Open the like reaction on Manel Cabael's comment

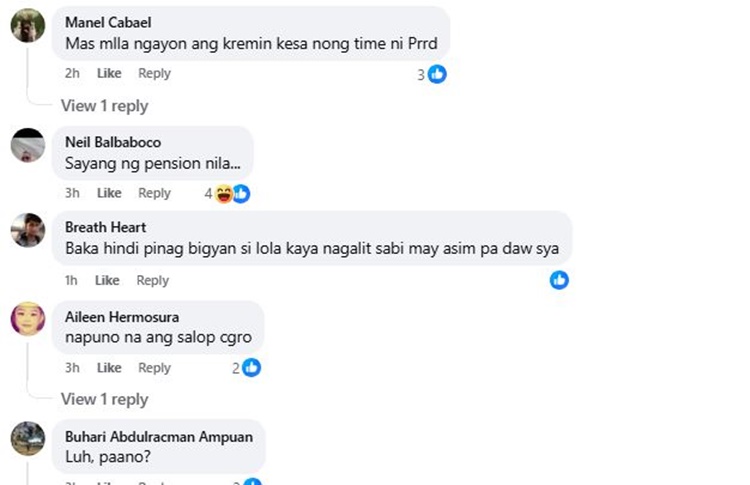tap(437, 74)
